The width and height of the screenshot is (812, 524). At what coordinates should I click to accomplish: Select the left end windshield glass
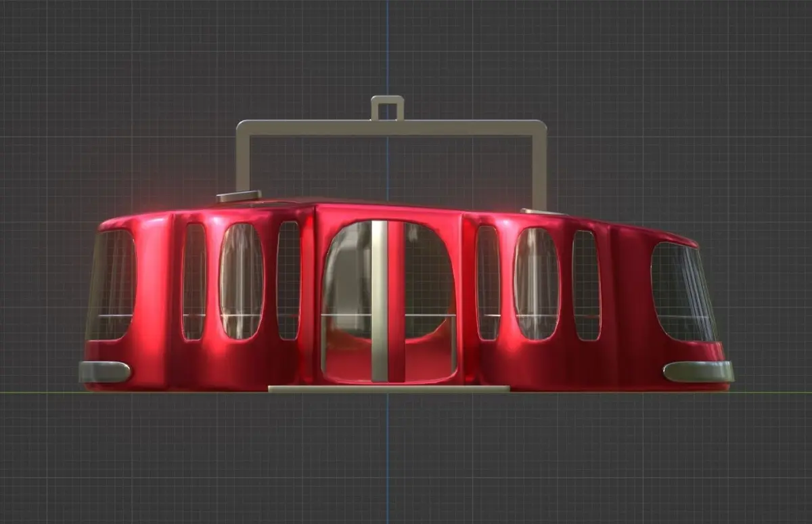pos(111,285)
